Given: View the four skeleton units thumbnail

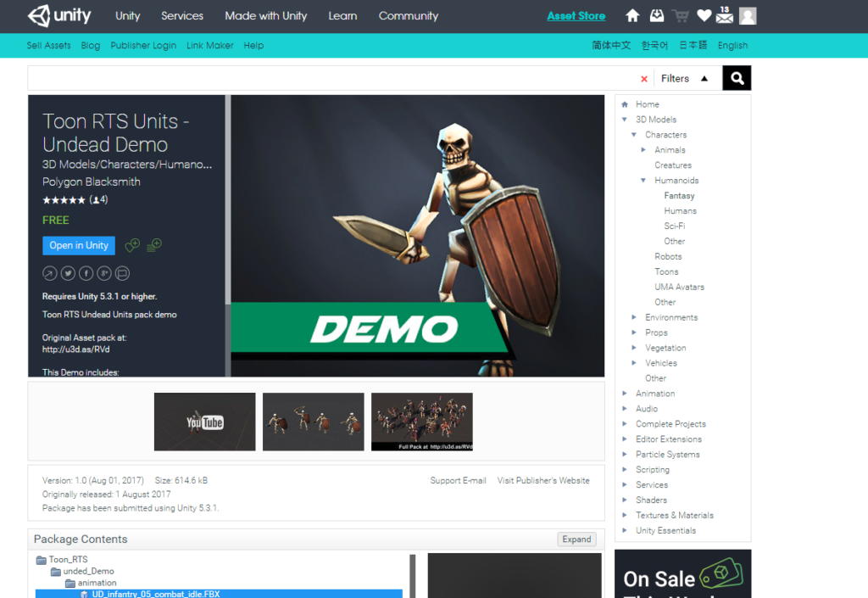Looking at the screenshot, I should pyautogui.click(x=314, y=422).
